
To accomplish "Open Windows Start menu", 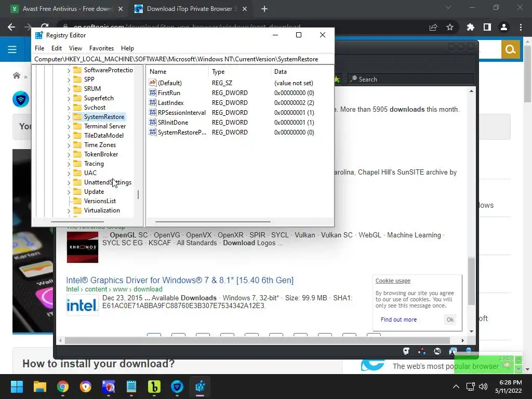I will point(17,387).
